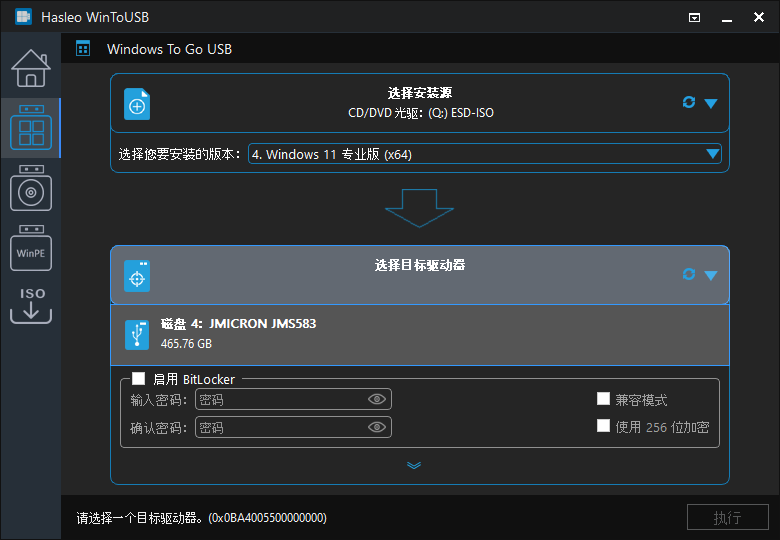
Task: Tick the 使用 256 位加密 checkbox
Action: click(603, 426)
